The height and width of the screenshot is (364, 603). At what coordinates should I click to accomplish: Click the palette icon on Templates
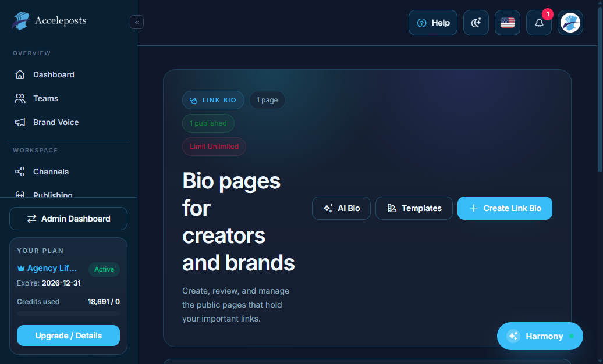click(392, 208)
